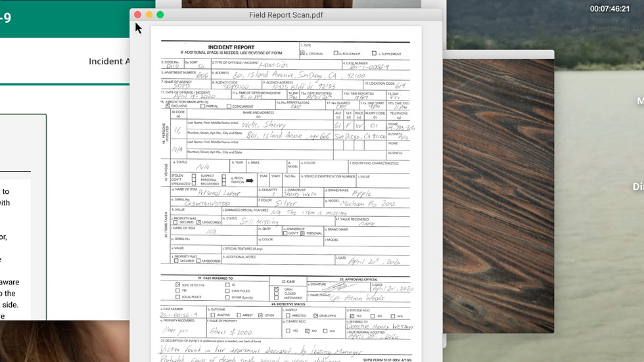Click the handwritten 'Homicide' offense type

pyautogui.click(x=273, y=65)
